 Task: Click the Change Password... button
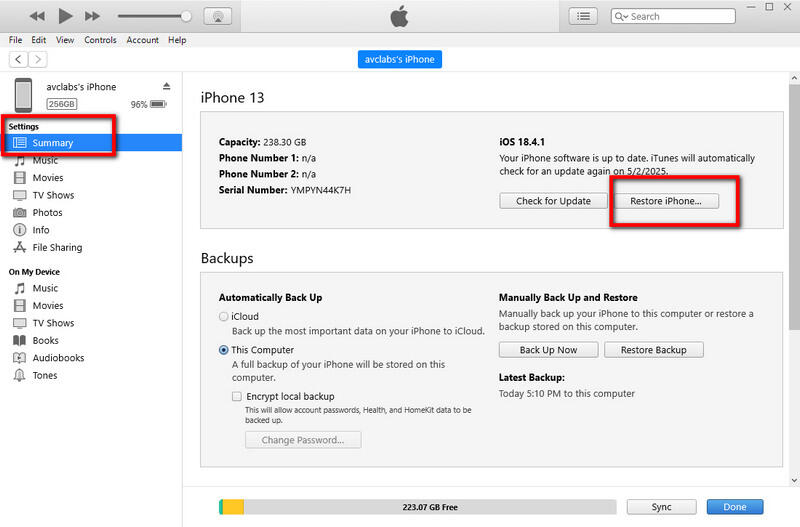[303, 440]
